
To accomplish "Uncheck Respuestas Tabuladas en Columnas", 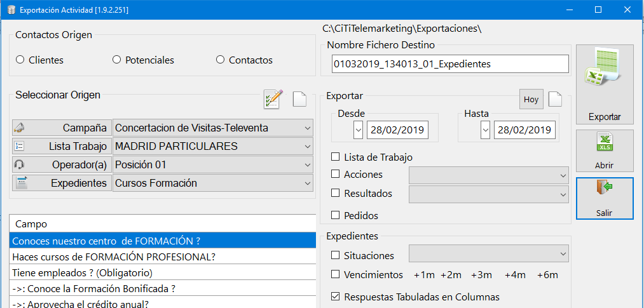I will point(336,297).
